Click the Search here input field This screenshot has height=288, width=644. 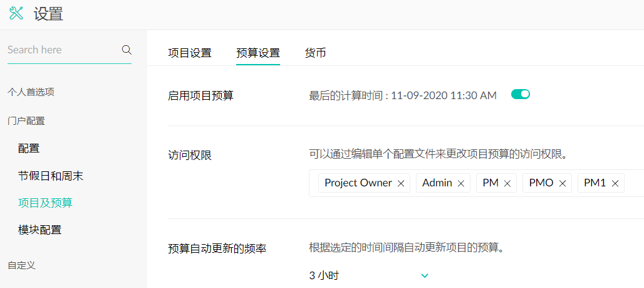[x=61, y=50]
